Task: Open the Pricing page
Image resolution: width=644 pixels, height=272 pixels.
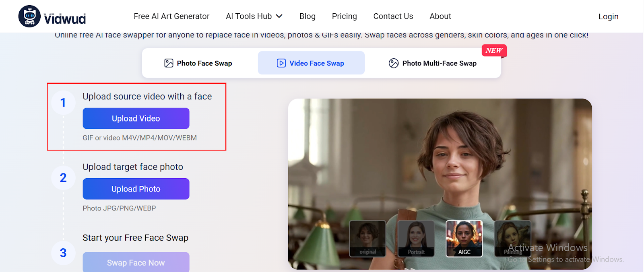Action: click(345, 16)
